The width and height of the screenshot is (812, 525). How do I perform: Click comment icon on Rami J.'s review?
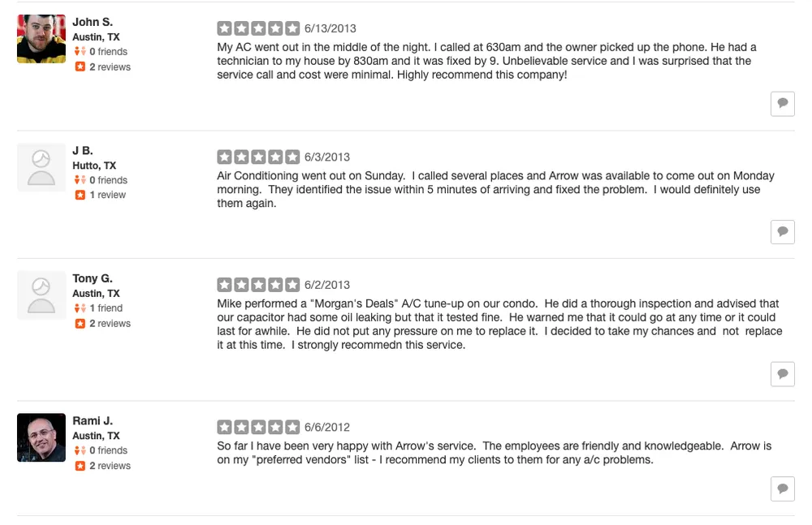(782, 488)
